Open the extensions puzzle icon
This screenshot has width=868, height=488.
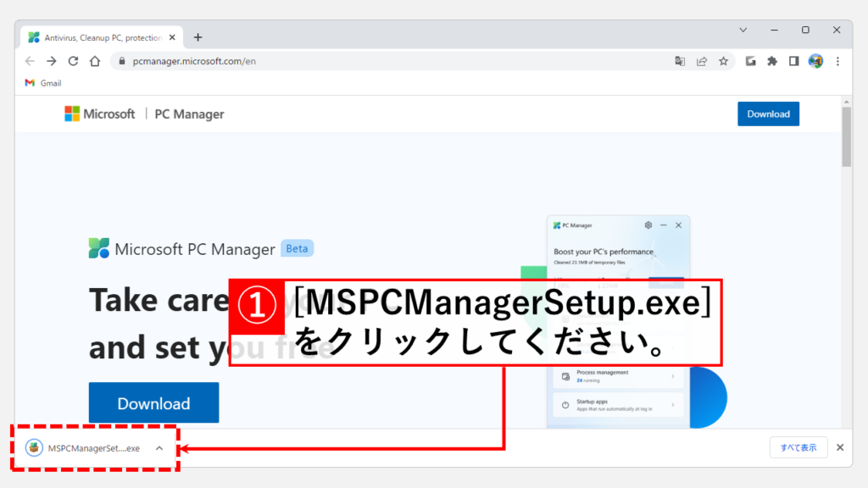[772, 61]
